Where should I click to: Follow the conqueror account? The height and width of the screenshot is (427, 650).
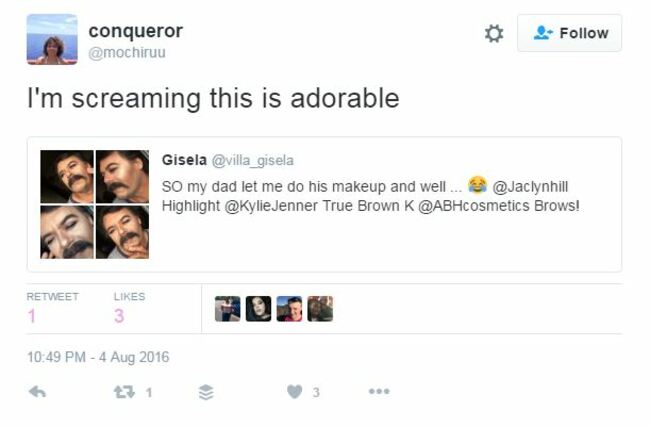tap(569, 33)
